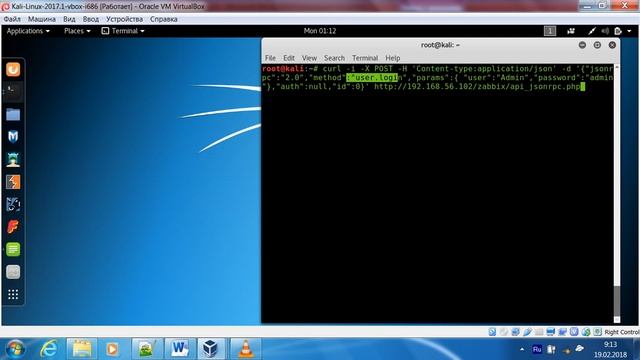Open VLC cone icon in the taskbar
The width and height of the screenshot is (640, 360).
tap(245, 349)
